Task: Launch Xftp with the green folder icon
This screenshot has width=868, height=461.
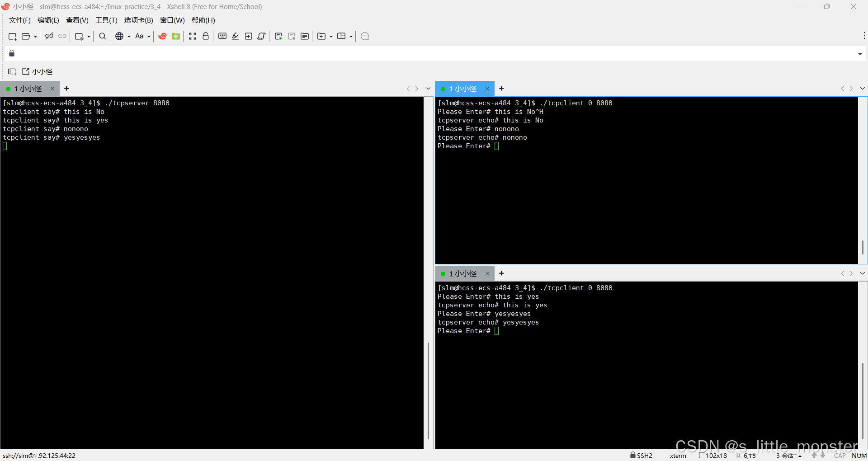Action: pos(176,36)
